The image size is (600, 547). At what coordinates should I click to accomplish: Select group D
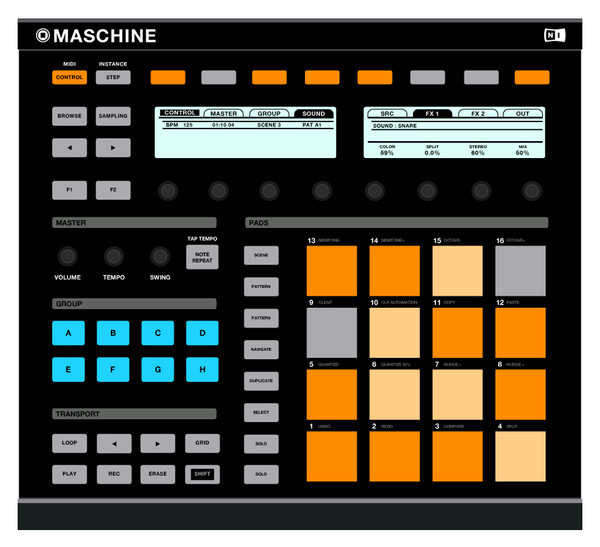click(202, 333)
